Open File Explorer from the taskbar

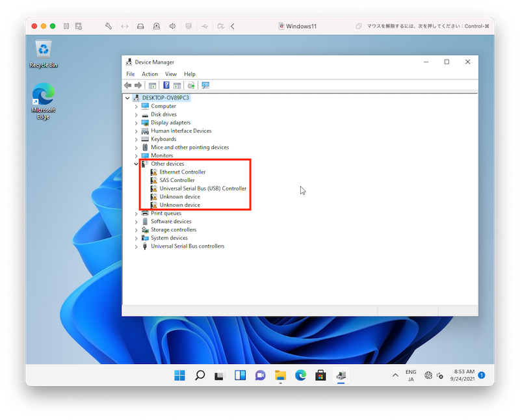coord(281,375)
